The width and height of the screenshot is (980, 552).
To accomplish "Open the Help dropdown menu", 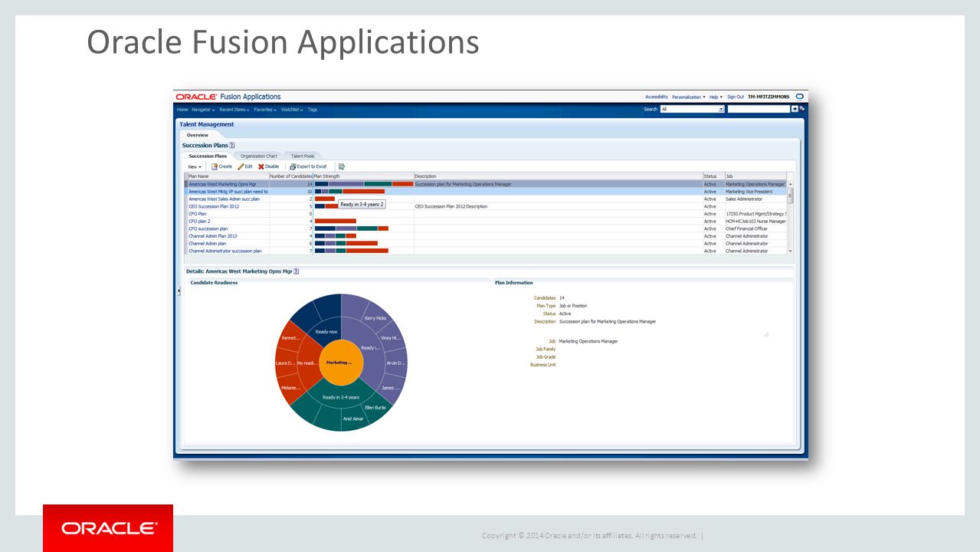I will pyautogui.click(x=716, y=97).
